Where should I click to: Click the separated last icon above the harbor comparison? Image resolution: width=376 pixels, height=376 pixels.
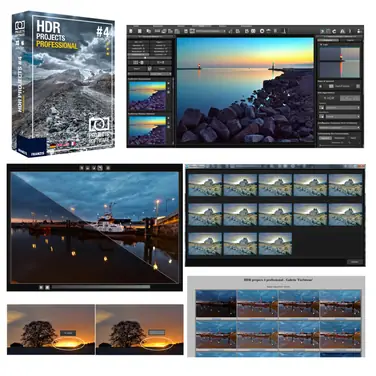point(108,168)
